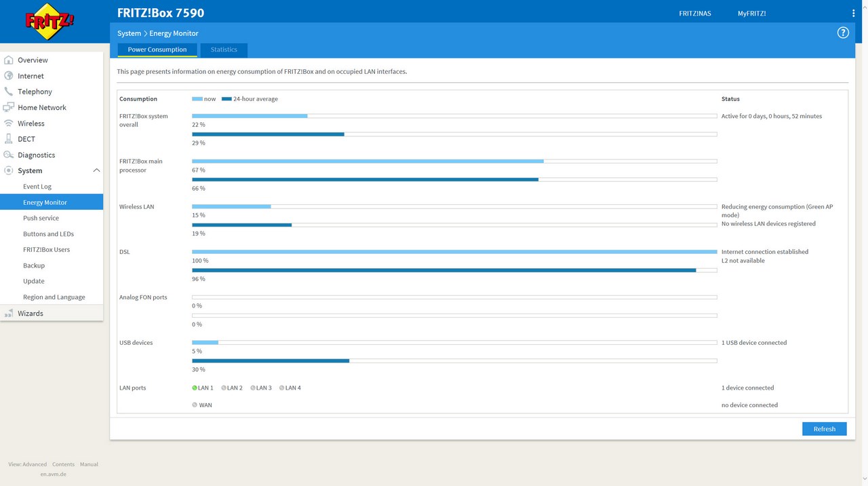Click the FRITZ!Box 7590 title
This screenshot has width=868, height=486.
161,13
